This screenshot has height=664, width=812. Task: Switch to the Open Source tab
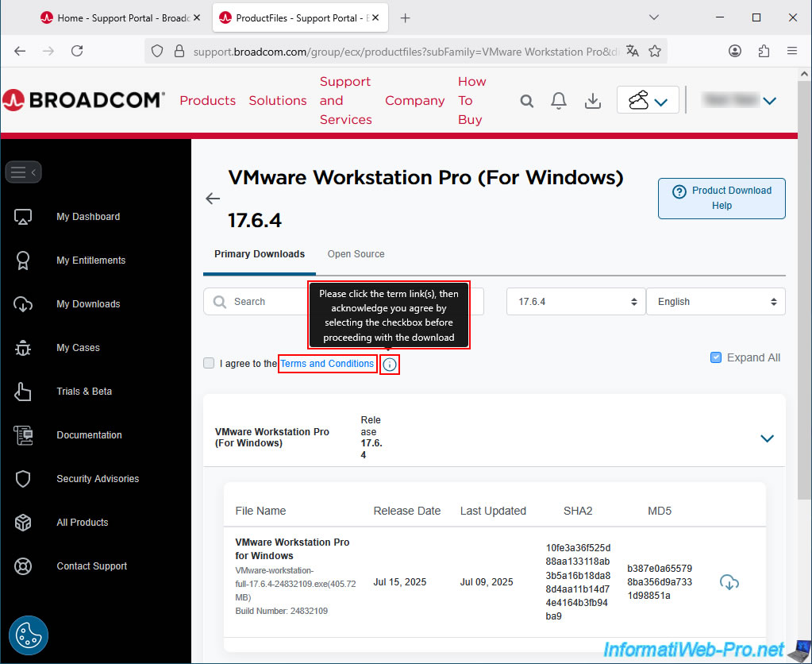[x=356, y=254]
